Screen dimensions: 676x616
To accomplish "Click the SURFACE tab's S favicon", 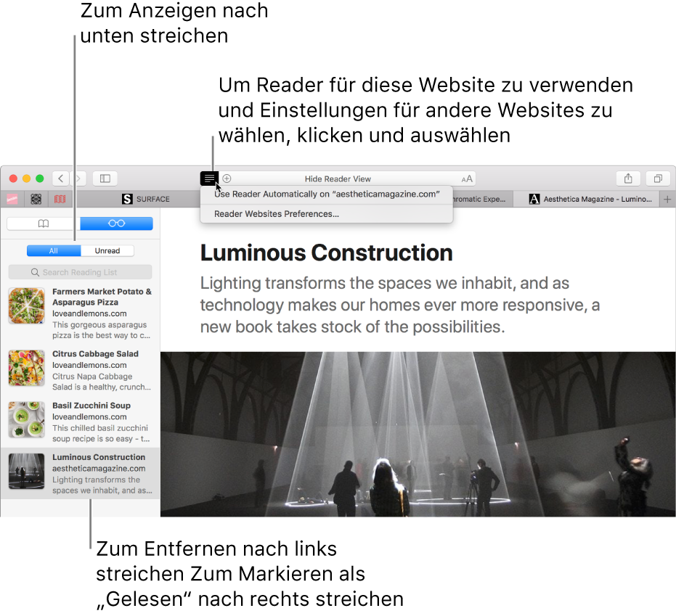I will pyautogui.click(x=127, y=199).
